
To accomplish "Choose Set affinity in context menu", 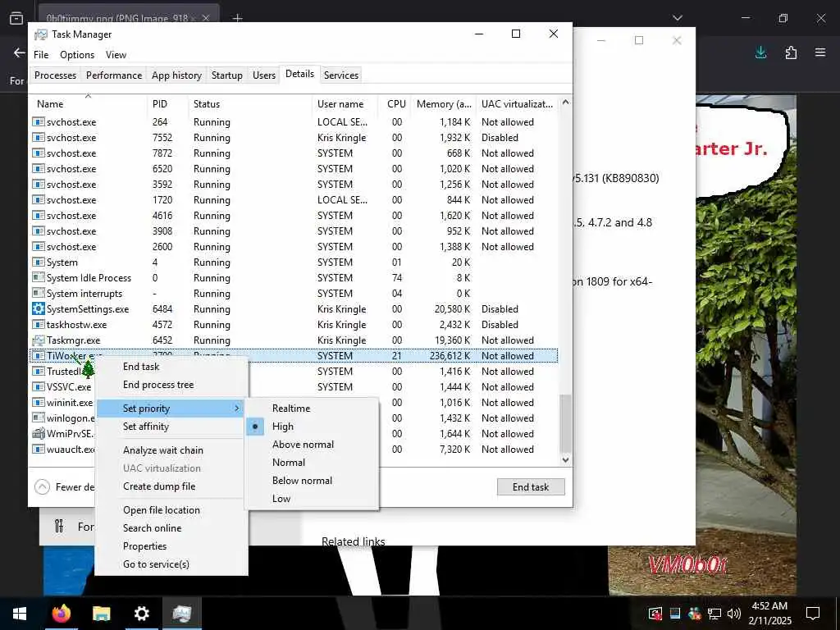I will (x=171, y=427).
